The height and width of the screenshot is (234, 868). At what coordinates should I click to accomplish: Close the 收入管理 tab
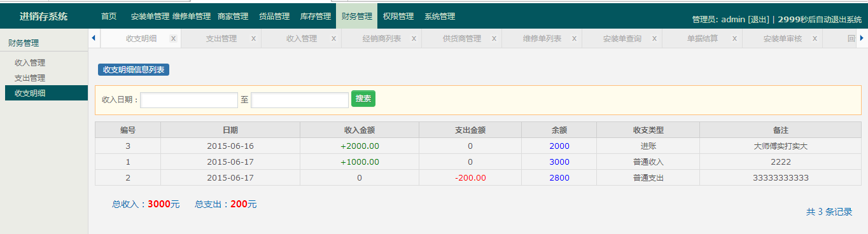pyautogui.click(x=333, y=39)
